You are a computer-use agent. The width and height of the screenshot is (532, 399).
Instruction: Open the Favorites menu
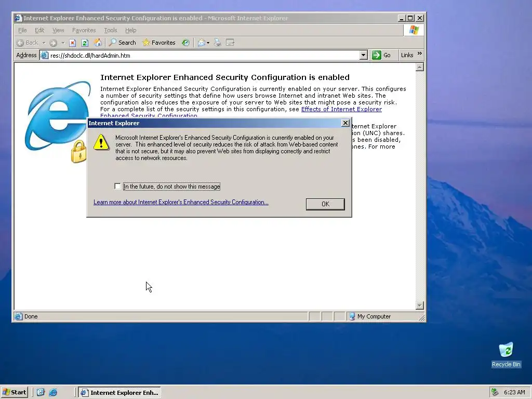(84, 30)
